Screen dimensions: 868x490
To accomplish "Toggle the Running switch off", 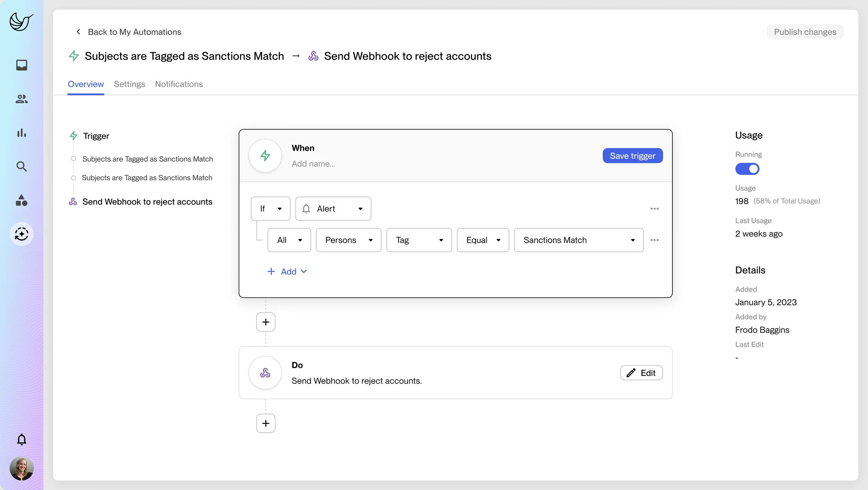I will click(747, 169).
